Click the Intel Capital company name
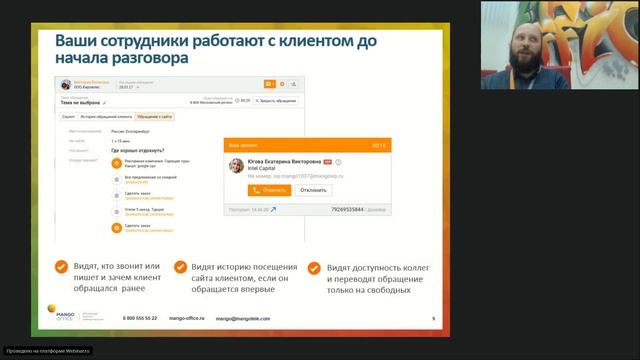Screen dimensions: 640x360 [261, 168]
